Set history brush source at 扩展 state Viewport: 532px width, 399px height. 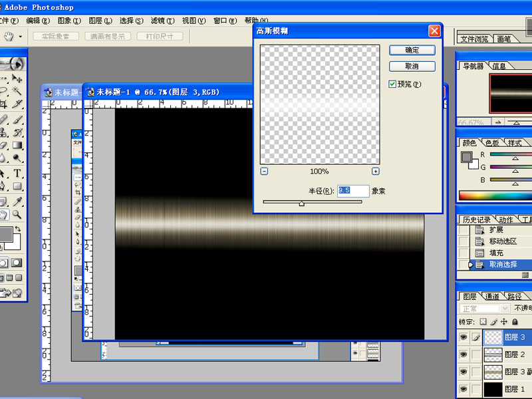[463, 230]
